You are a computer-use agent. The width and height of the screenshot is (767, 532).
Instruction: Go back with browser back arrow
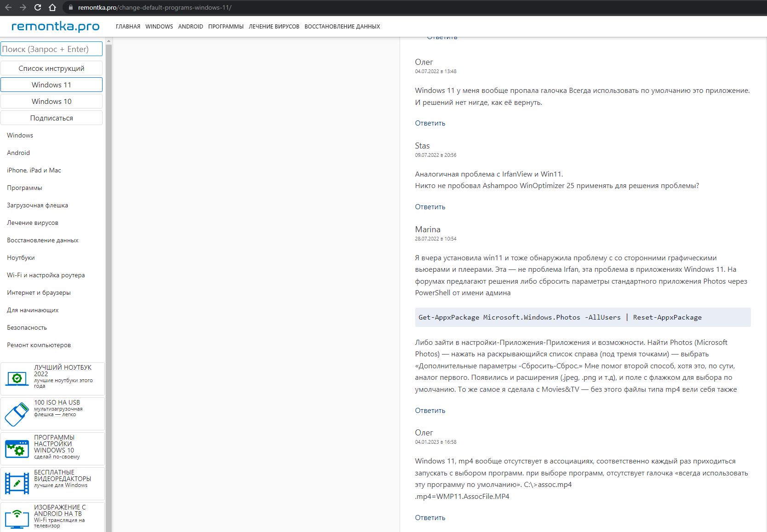click(8, 7)
